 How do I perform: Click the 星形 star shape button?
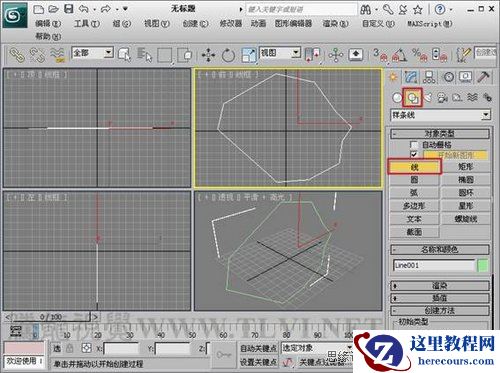tap(466, 206)
